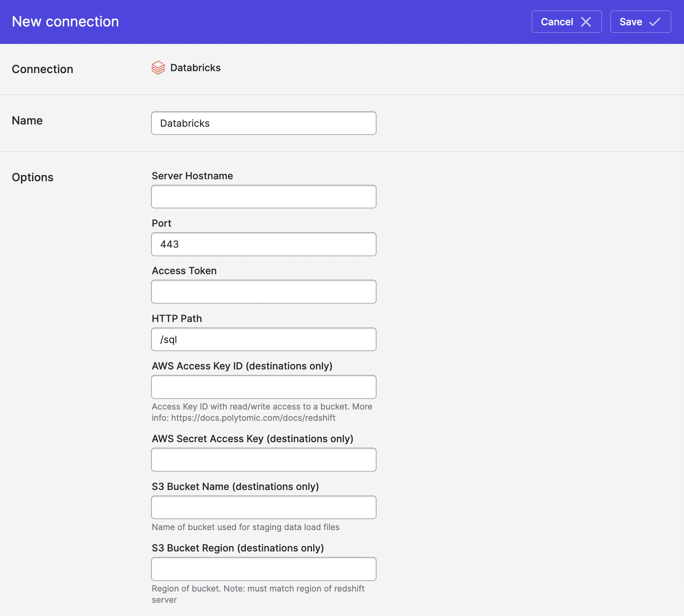This screenshot has height=616, width=684.
Task: Click the Connection section heading
Action: click(x=42, y=69)
